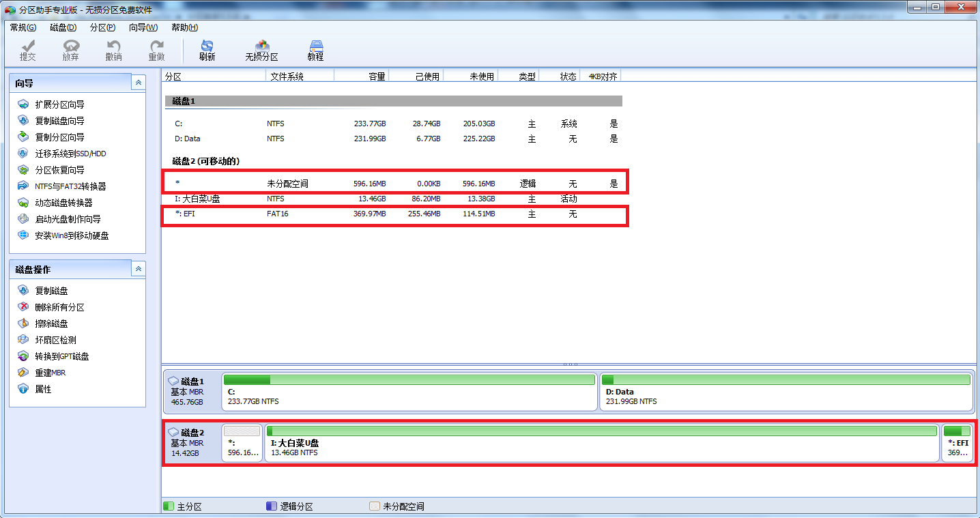Select the D: Data partition row
This screenshot has width=980, height=518.
[x=392, y=139]
